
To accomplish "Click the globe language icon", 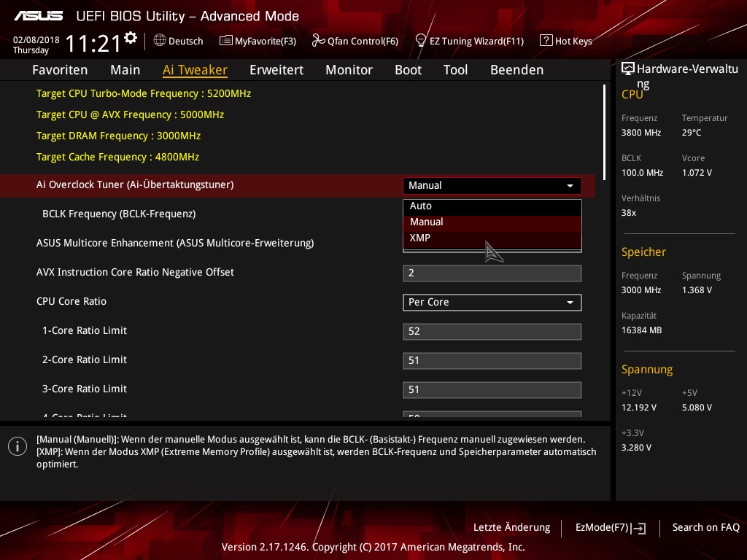I will click(160, 41).
